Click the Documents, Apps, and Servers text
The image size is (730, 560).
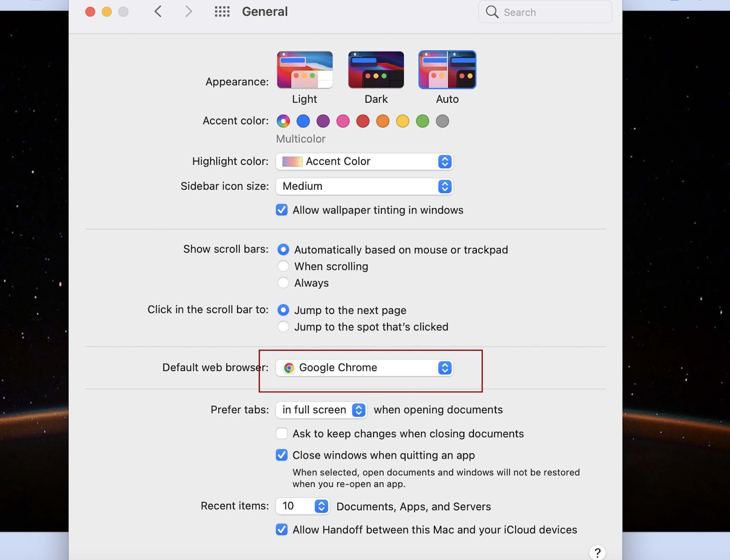413,507
